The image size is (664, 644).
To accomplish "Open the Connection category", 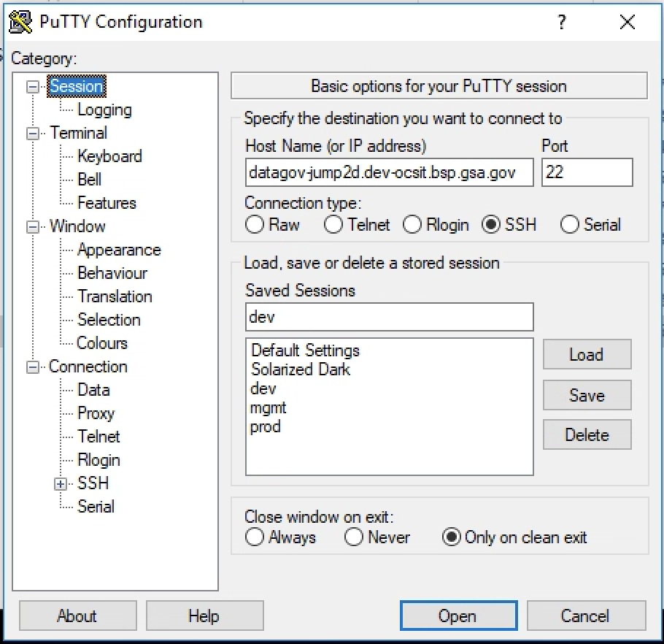I will (88, 367).
